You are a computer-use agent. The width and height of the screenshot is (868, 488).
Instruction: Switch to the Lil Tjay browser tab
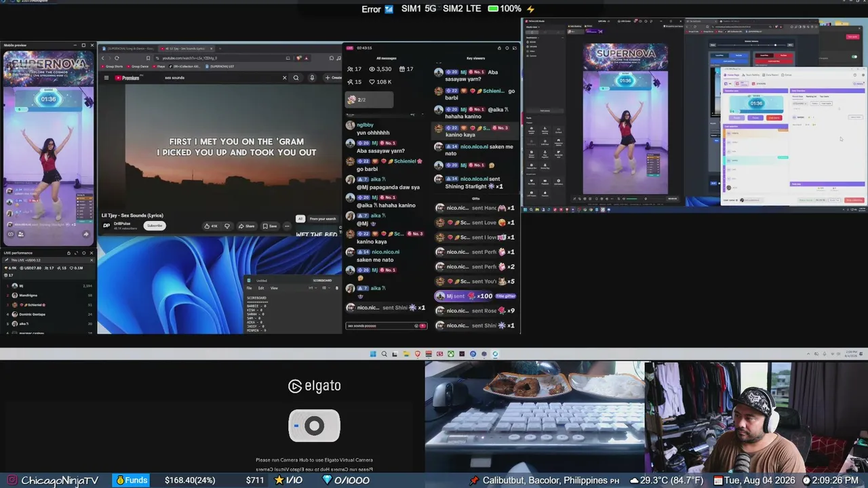185,49
